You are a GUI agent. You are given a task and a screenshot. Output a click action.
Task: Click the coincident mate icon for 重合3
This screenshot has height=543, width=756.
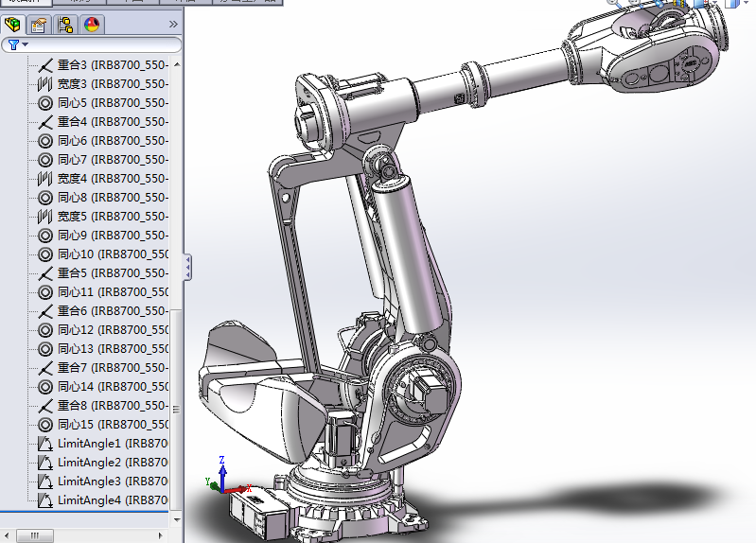click(x=44, y=65)
